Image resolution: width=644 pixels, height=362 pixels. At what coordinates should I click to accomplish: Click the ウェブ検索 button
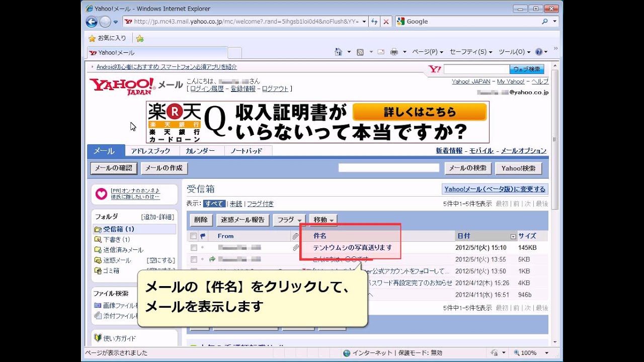pos(527,69)
